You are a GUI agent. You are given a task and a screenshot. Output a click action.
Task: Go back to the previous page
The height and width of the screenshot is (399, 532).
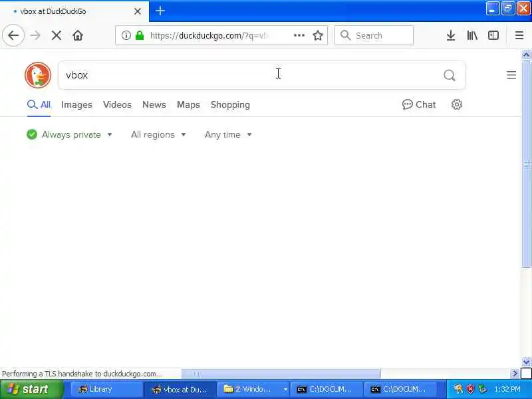pyautogui.click(x=13, y=35)
